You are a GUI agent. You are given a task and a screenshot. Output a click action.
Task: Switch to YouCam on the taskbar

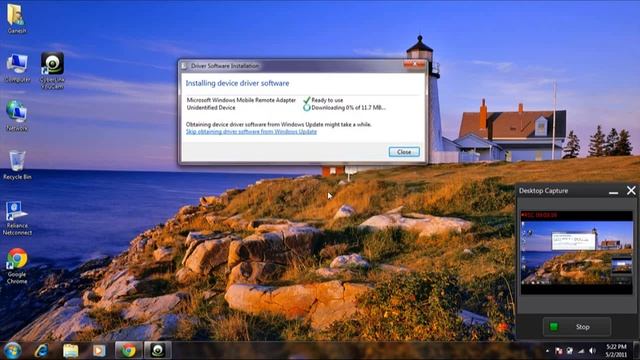click(x=158, y=351)
